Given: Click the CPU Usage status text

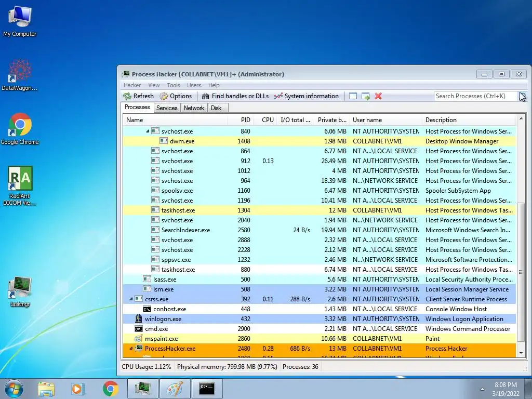Looking at the screenshot, I should click(x=146, y=367).
